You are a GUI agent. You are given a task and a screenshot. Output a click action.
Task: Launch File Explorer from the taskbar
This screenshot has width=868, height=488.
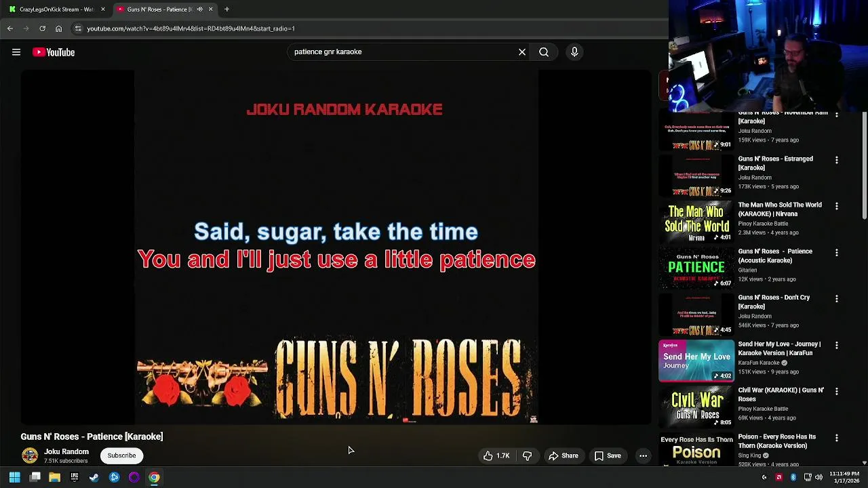click(55, 478)
